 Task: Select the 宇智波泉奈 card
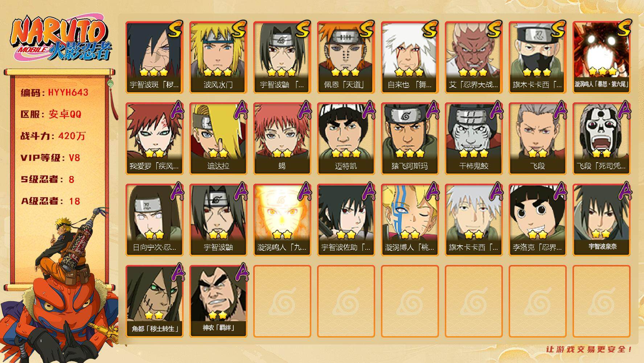(x=601, y=220)
